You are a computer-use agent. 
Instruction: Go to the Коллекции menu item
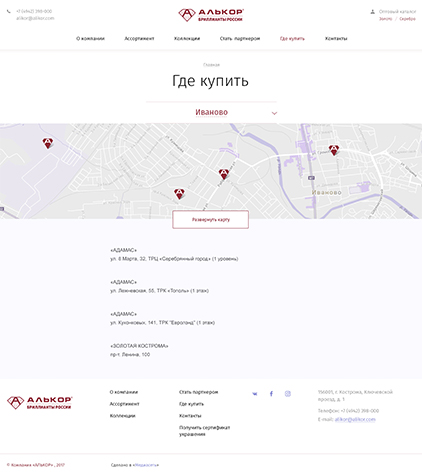tap(187, 39)
